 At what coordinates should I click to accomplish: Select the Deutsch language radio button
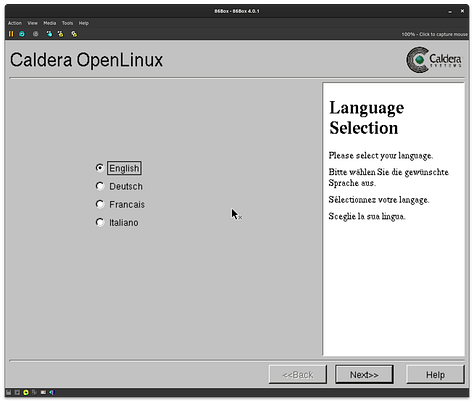click(x=99, y=186)
